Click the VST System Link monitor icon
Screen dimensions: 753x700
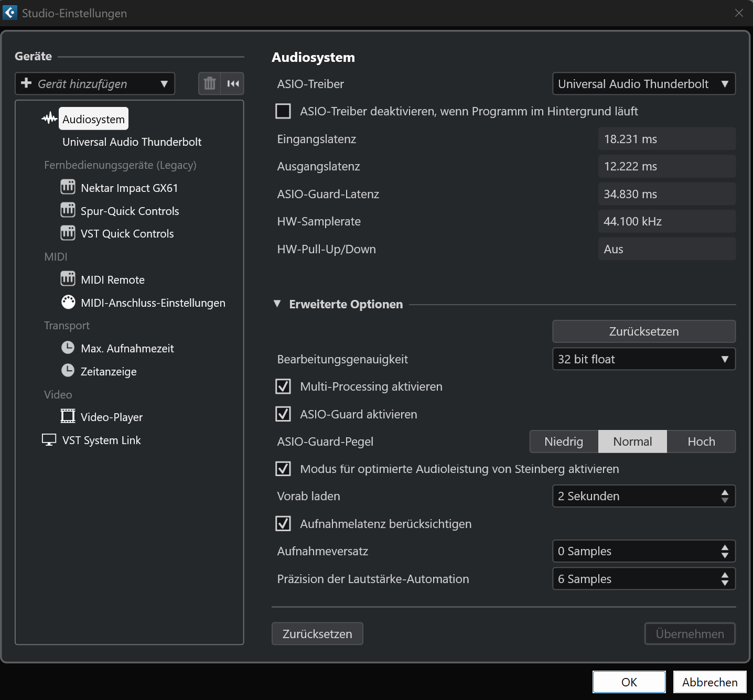click(x=49, y=440)
